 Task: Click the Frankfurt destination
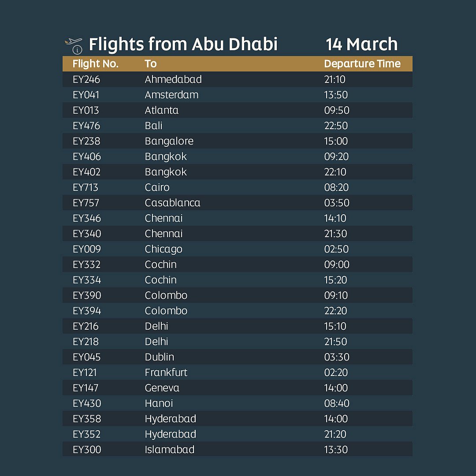166,372
